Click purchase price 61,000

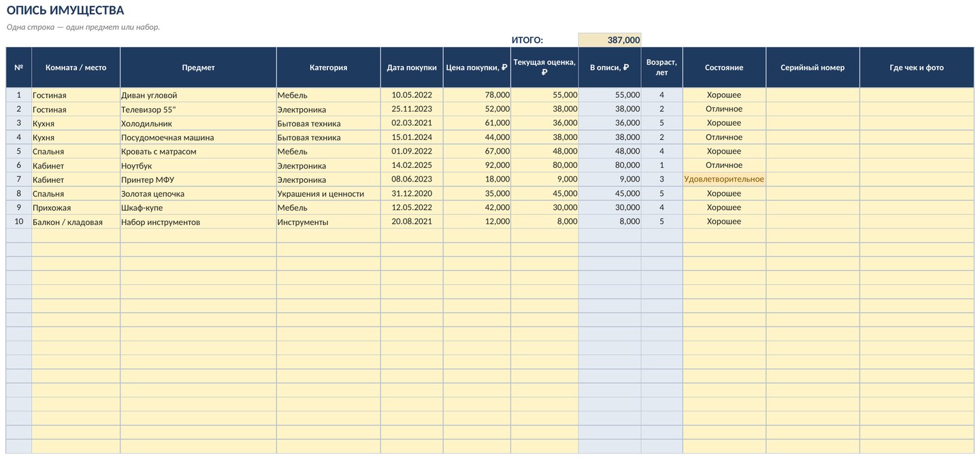pos(477,123)
